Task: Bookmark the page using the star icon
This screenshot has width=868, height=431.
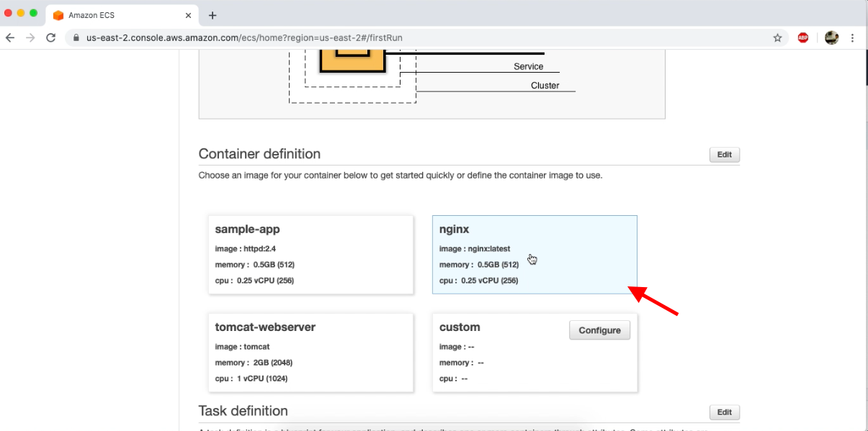Action: coord(777,37)
